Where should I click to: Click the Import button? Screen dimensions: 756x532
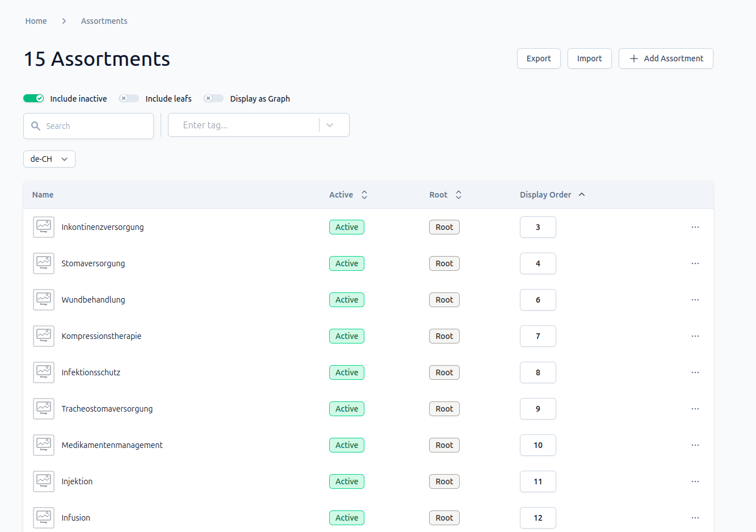pos(590,58)
